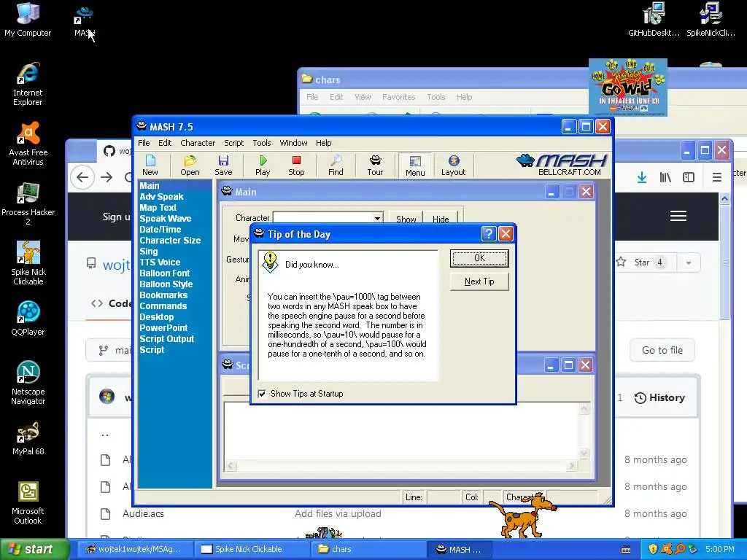Select Balloon Style in the side panel
747x560 pixels.
tap(166, 284)
